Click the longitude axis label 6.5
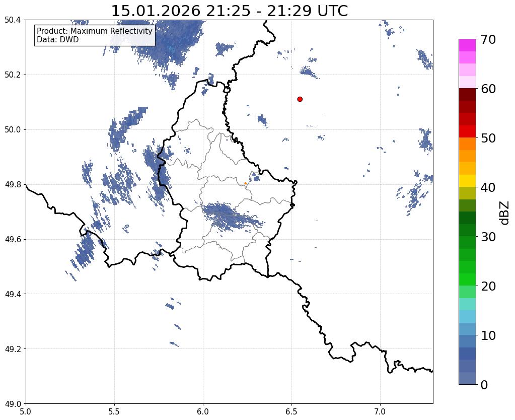This screenshot has width=515, height=420. [291, 411]
